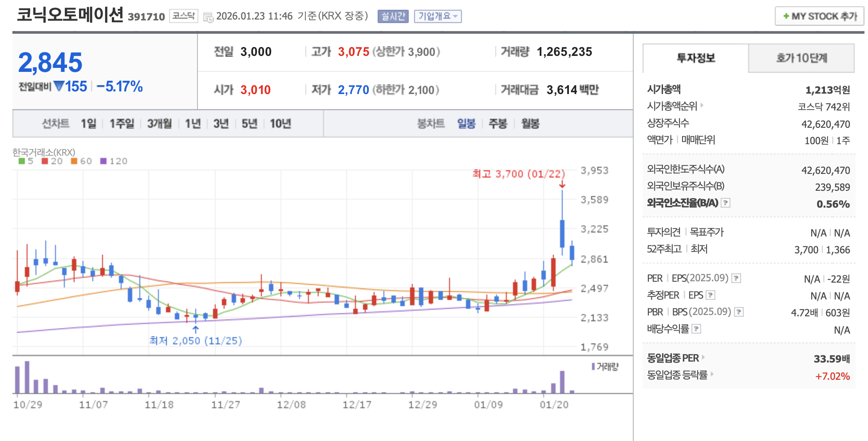Click the red 20-day moving average swatch
Image resolution: width=868 pixels, height=441 pixels.
coord(45,161)
